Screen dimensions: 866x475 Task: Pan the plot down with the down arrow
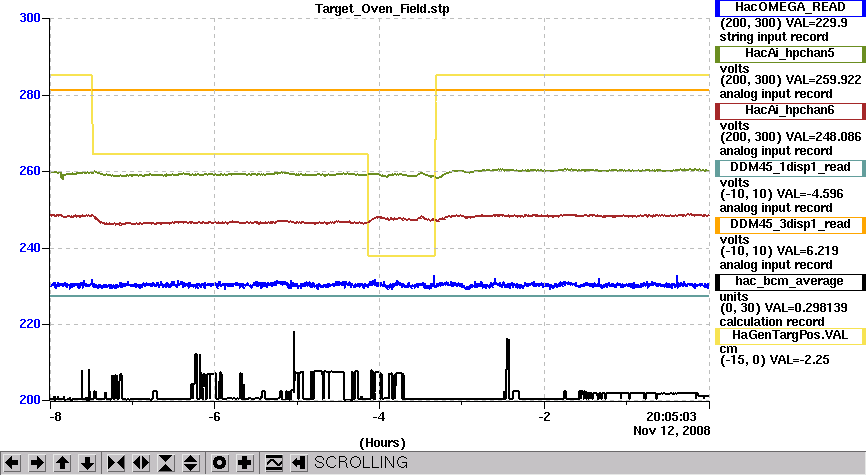pyautogui.click(x=88, y=462)
